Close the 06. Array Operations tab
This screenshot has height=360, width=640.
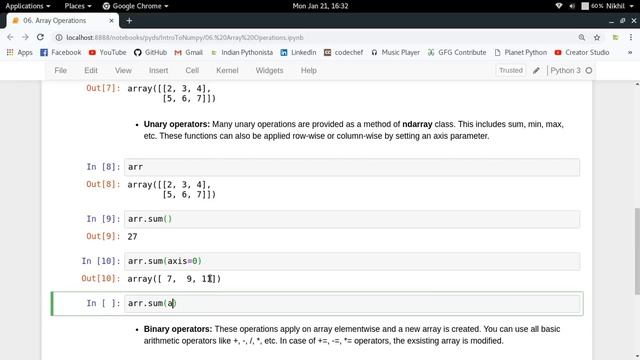pos(111,20)
